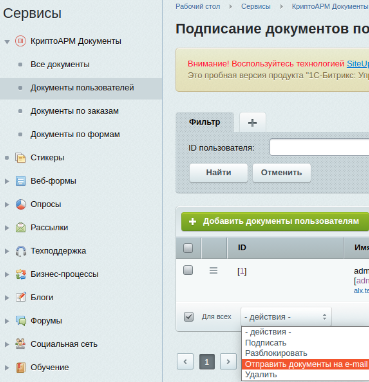Click the Блоги notepad icon
Screen dimensions: 369x382
(x=21, y=297)
